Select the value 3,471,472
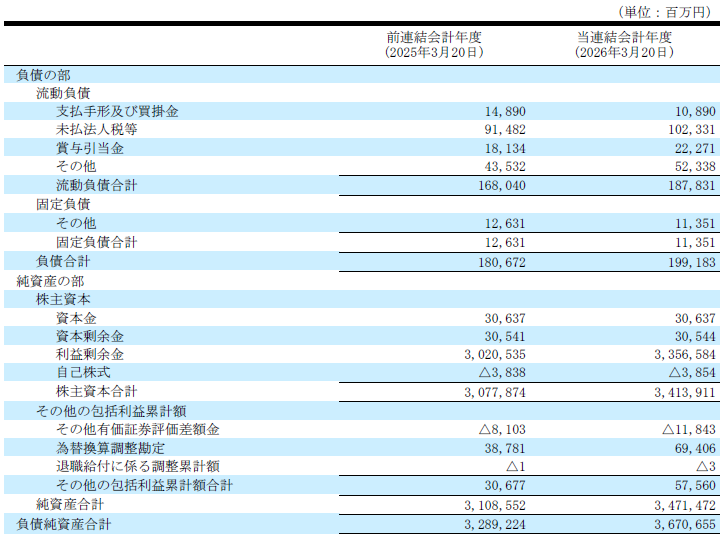This screenshot has height=536, width=726. pyautogui.click(x=685, y=505)
